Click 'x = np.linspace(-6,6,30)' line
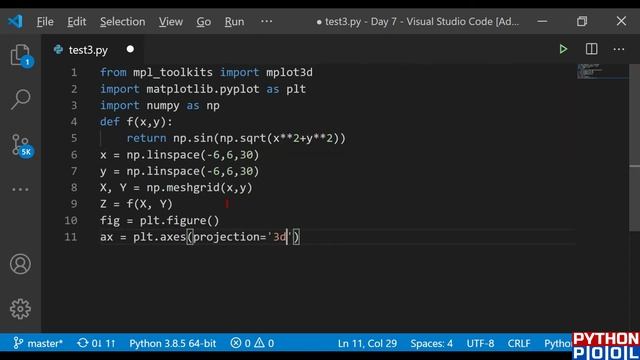This screenshot has height=360, width=640. click(180, 155)
